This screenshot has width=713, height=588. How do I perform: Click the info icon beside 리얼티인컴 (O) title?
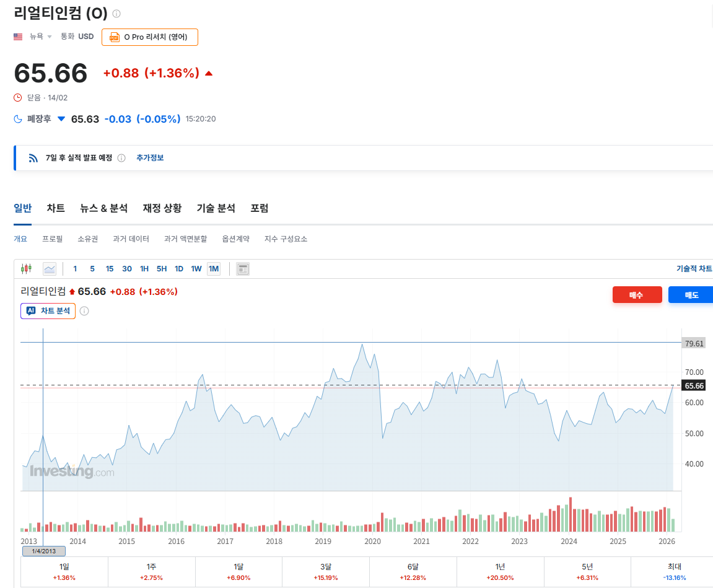[x=116, y=14]
